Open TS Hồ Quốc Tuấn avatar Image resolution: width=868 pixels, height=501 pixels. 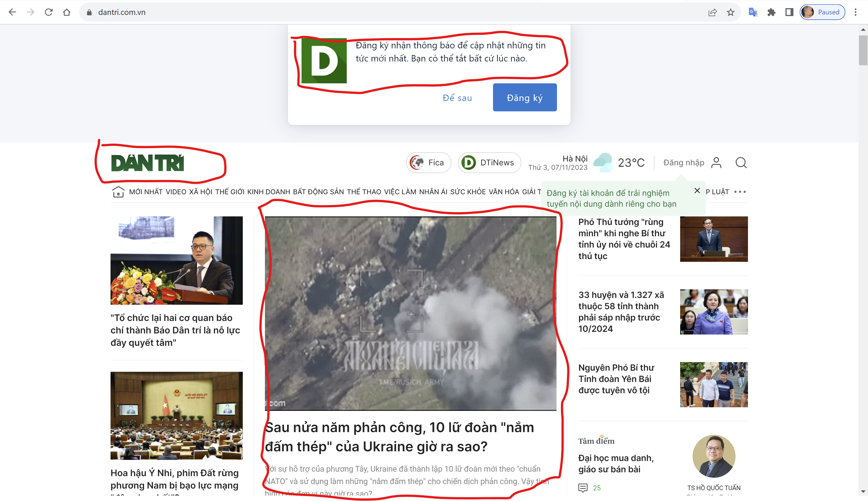point(714,456)
